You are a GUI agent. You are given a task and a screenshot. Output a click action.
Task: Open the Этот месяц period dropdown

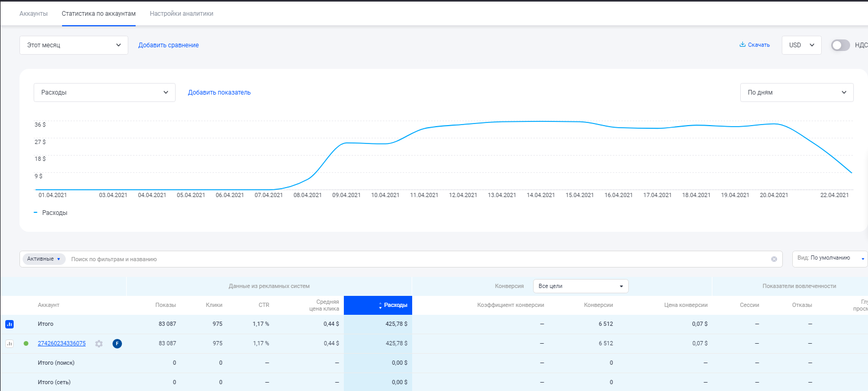click(x=74, y=45)
